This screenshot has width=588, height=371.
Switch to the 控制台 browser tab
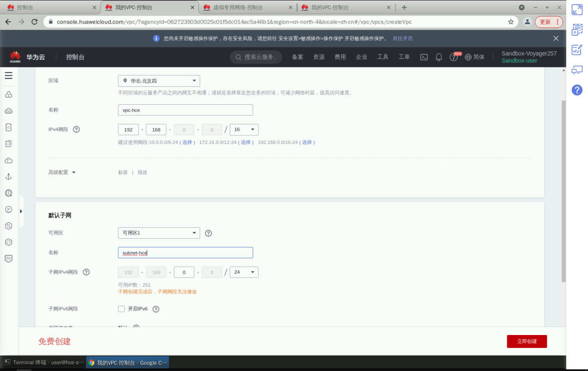pyautogui.click(x=50, y=8)
